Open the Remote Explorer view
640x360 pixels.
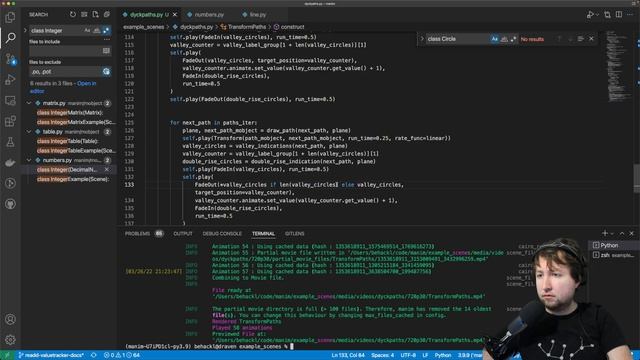pyautogui.click(x=10, y=100)
